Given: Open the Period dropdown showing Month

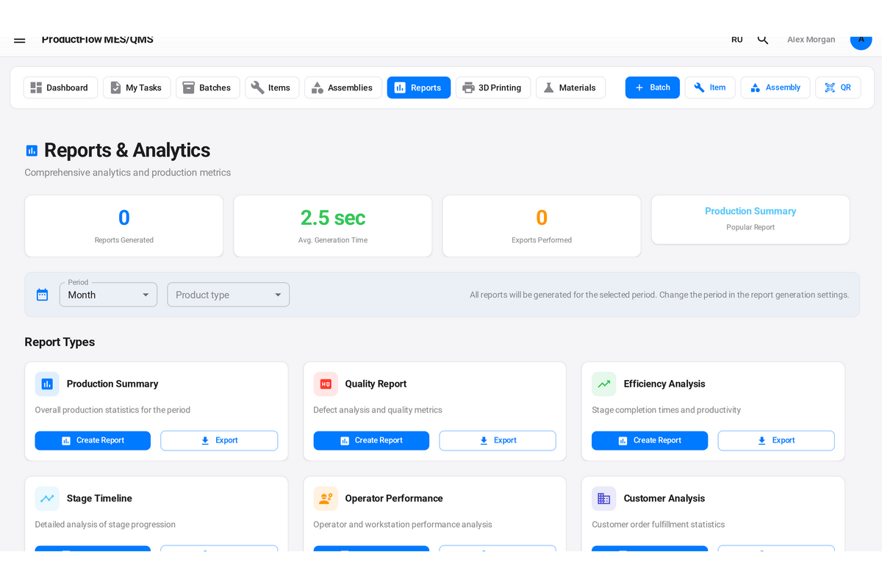Looking at the screenshot, I should (108, 294).
